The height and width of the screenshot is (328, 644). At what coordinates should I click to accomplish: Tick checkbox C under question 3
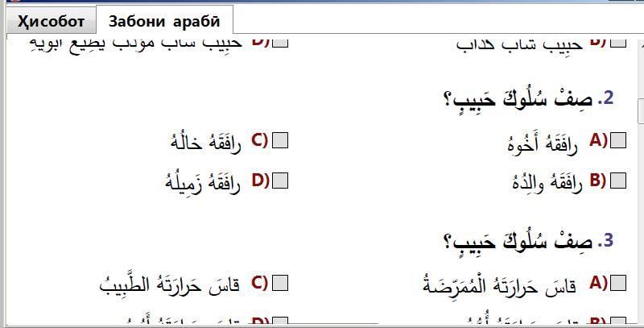(280, 283)
